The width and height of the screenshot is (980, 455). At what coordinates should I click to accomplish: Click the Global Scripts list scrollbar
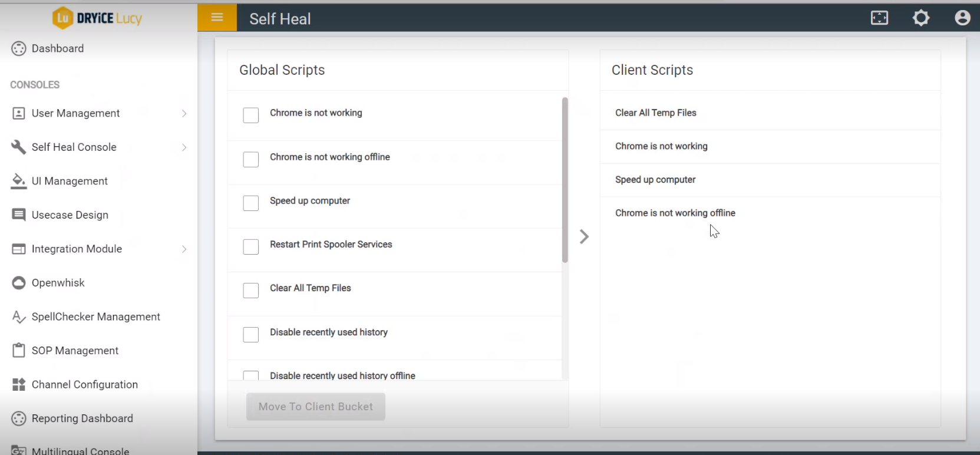pos(565,180)
